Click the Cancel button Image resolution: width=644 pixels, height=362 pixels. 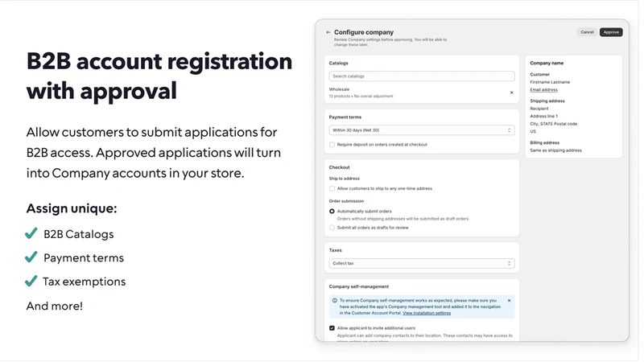[x=587, y=32]
